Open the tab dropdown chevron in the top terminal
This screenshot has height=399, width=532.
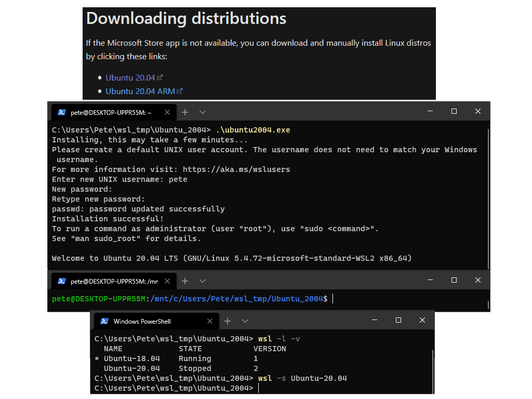(x=202, y=112)
